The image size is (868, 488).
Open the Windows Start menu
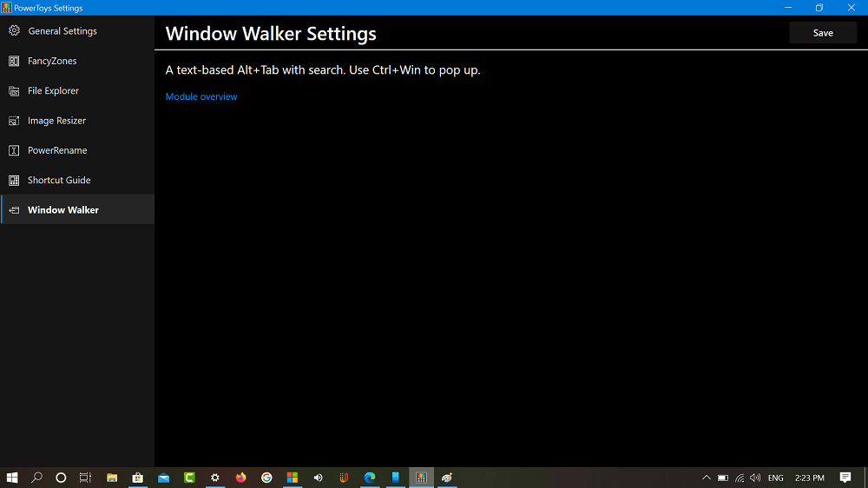[x=12, y=478]
